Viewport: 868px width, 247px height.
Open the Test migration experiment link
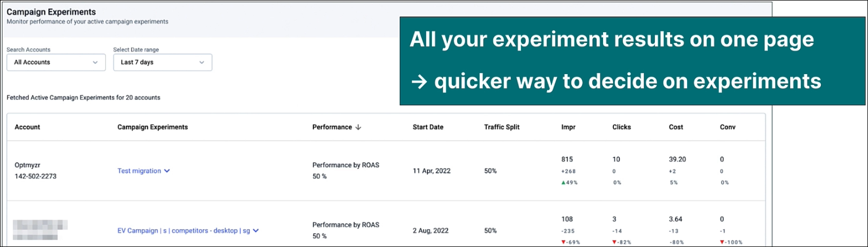coord(139,171)
